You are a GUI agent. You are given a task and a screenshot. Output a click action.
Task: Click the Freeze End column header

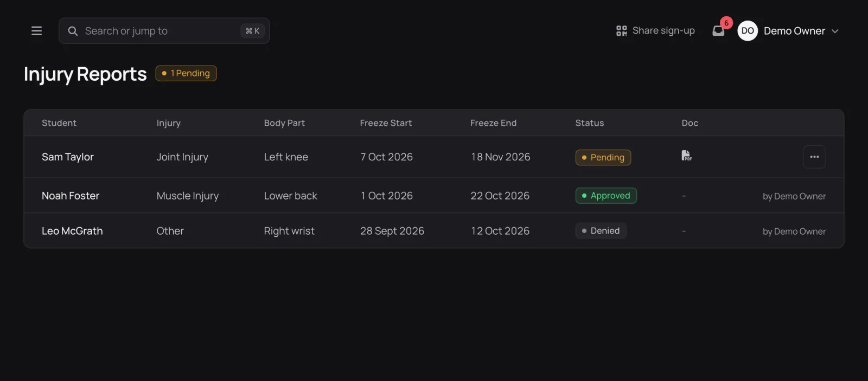click(x=493, y=123)
